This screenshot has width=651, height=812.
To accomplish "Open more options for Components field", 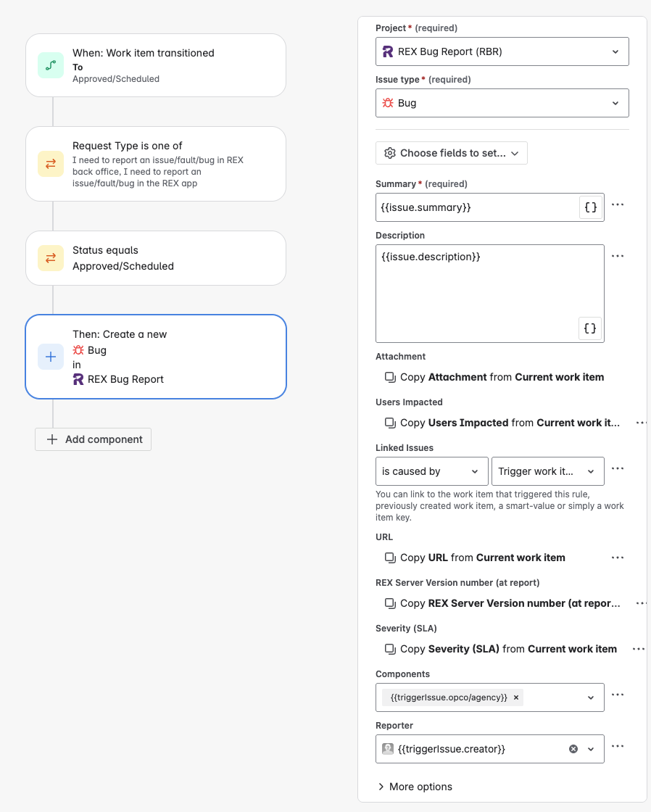I will pos(618,695).
